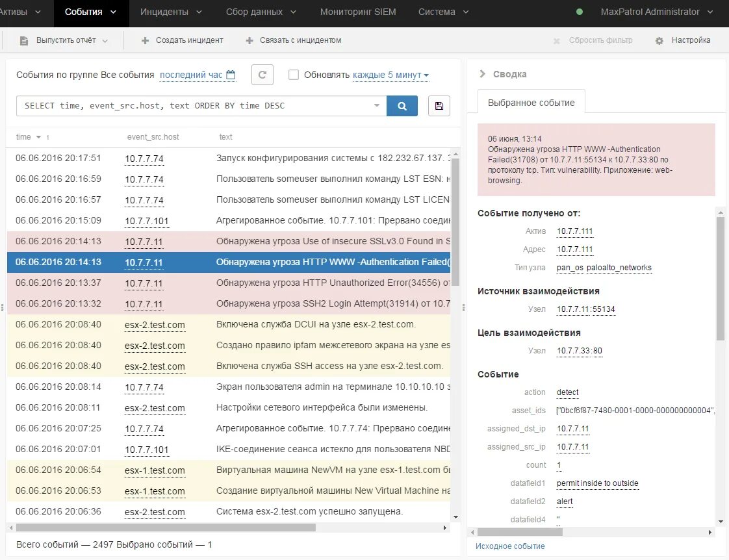Open Настройка settings
The height and width of the screenshot is (560, 729).
point(683,40)
